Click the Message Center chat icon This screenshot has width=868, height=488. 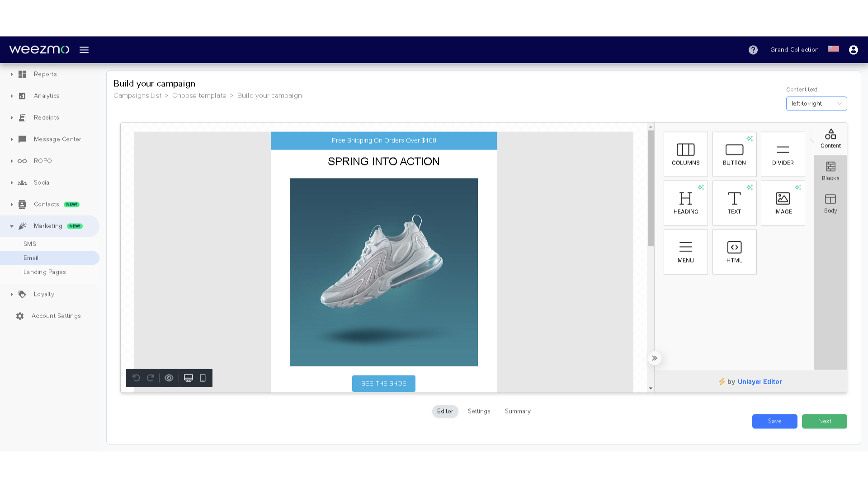pyautogui.click(x=22, y=139)
